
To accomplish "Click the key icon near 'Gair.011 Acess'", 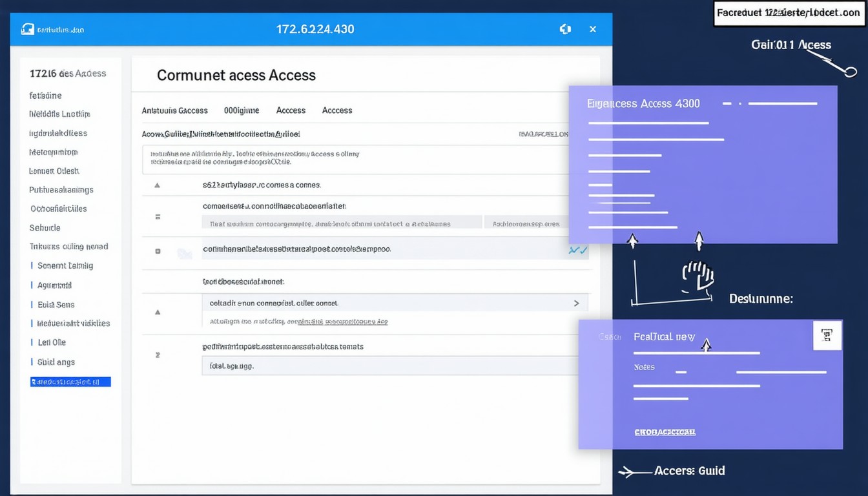I will (x=840, y=66).
